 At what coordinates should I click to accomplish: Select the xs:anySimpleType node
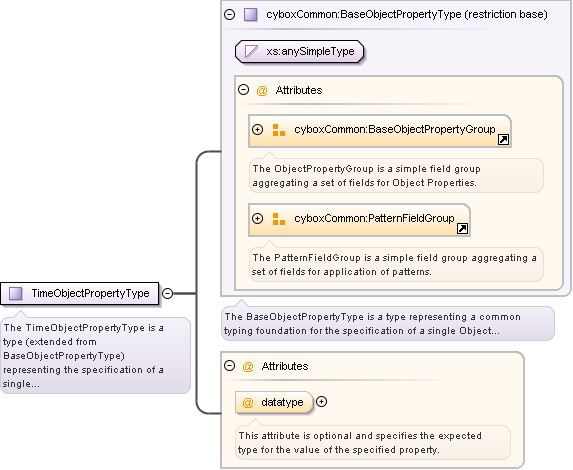(x=300, y=52)
